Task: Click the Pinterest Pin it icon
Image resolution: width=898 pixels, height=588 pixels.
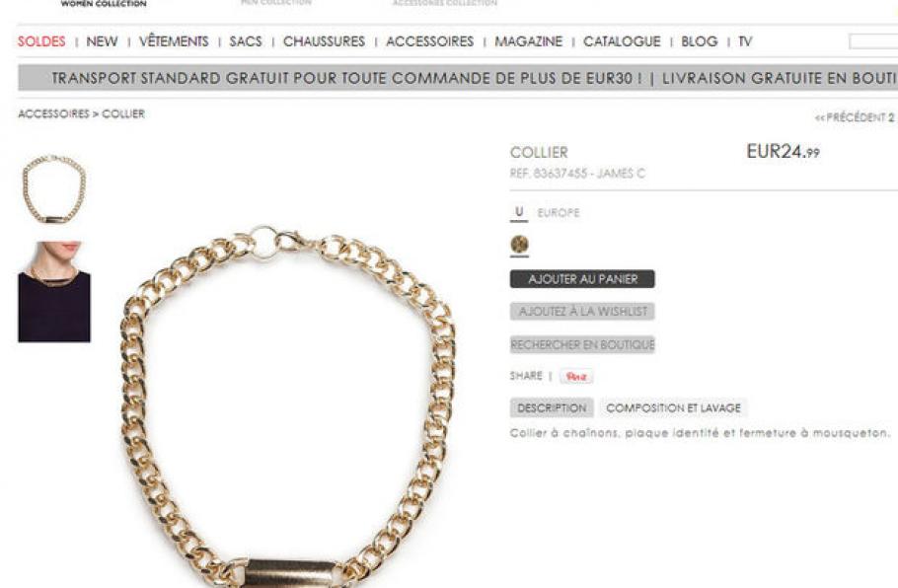Action: pyautogui.click(x=576, y=377)
